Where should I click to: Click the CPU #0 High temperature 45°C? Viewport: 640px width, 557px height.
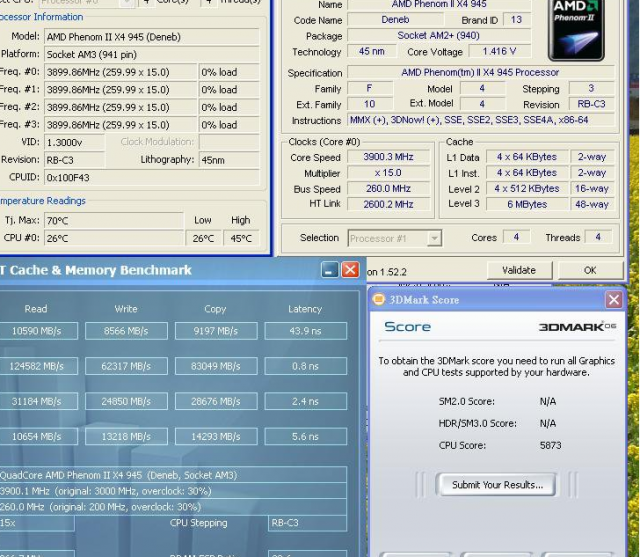241,238
